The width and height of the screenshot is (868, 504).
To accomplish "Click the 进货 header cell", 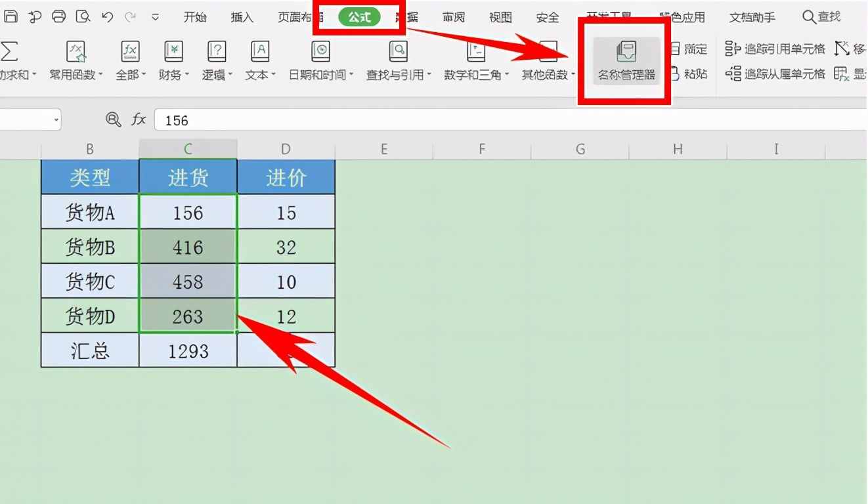I will point(188,177).
